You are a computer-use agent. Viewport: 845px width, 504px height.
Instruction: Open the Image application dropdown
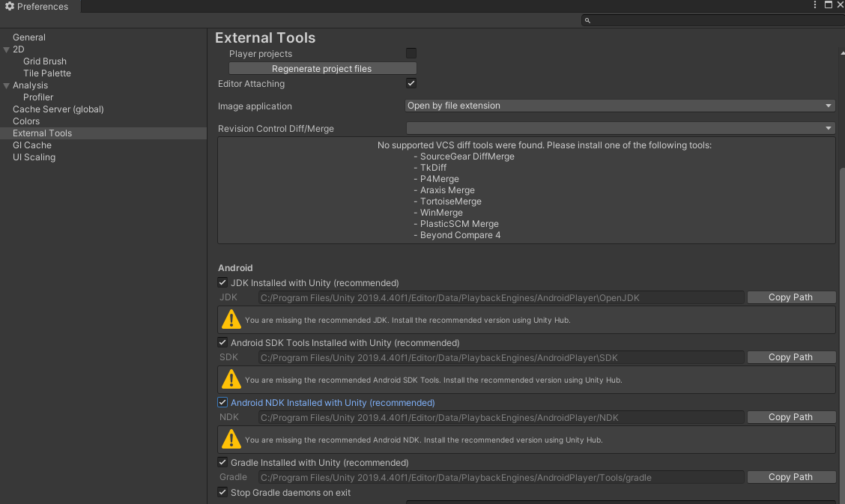click(x=620, y=106)
